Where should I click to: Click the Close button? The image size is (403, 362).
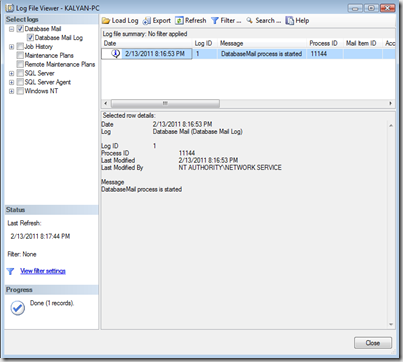pyautogui.click(x=373, y=343)
